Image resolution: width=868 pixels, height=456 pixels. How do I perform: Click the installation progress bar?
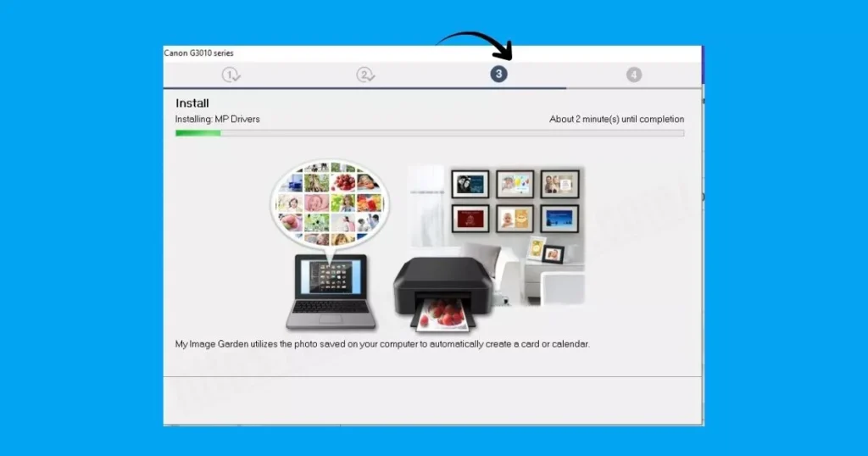pos(429,133)
